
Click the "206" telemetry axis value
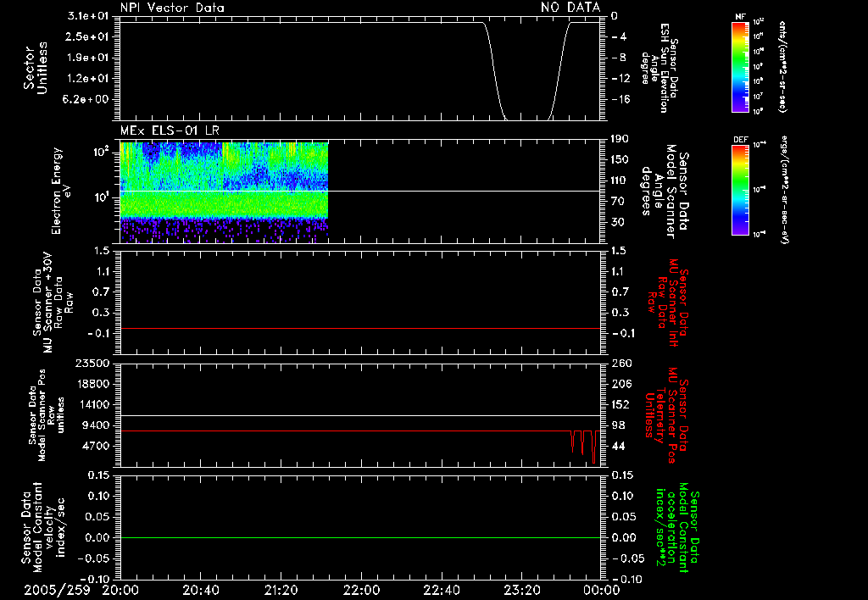click(x=621, y=384)
